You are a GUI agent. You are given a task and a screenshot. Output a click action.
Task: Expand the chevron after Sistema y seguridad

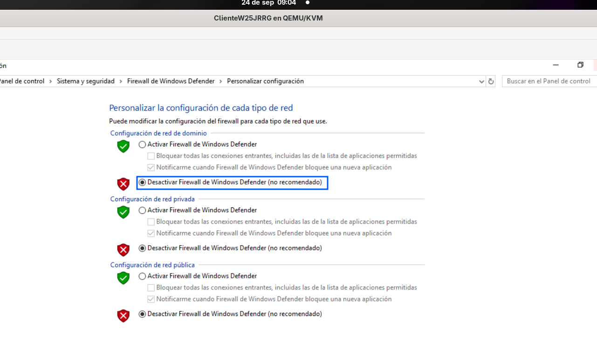pos(121,81)
